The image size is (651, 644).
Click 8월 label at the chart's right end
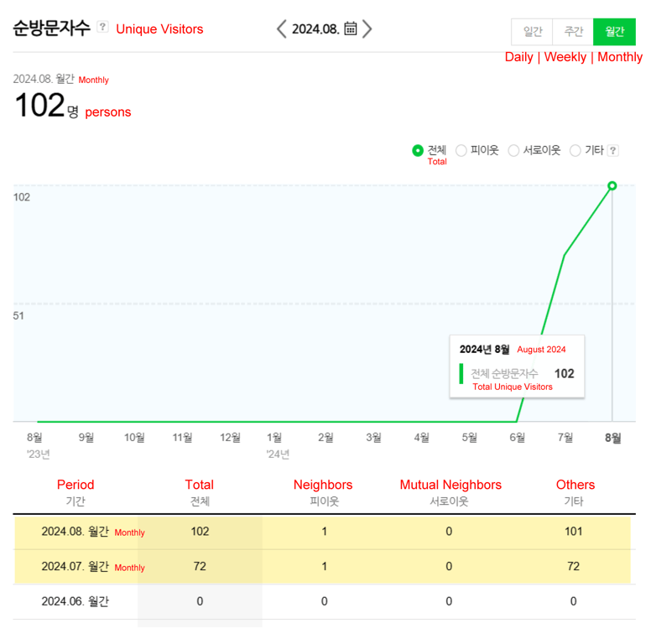tap(612, 438)
